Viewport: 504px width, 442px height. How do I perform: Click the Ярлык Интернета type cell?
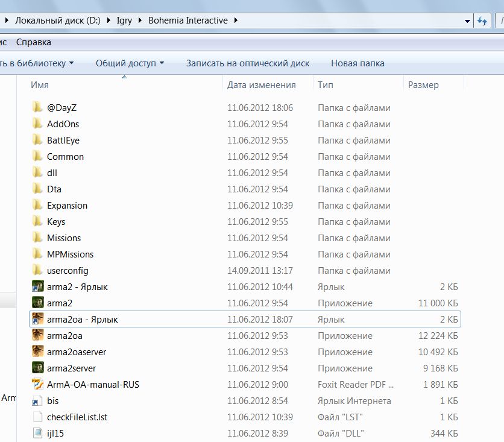[354, 401]
